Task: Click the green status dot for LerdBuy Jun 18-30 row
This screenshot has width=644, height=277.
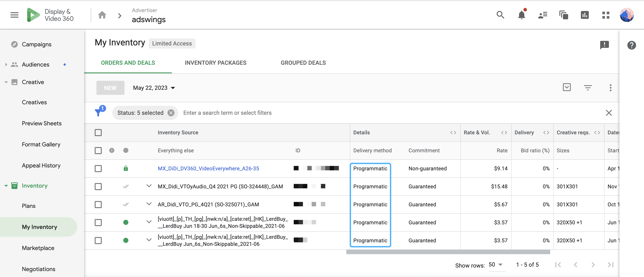Action: (126, 222)
